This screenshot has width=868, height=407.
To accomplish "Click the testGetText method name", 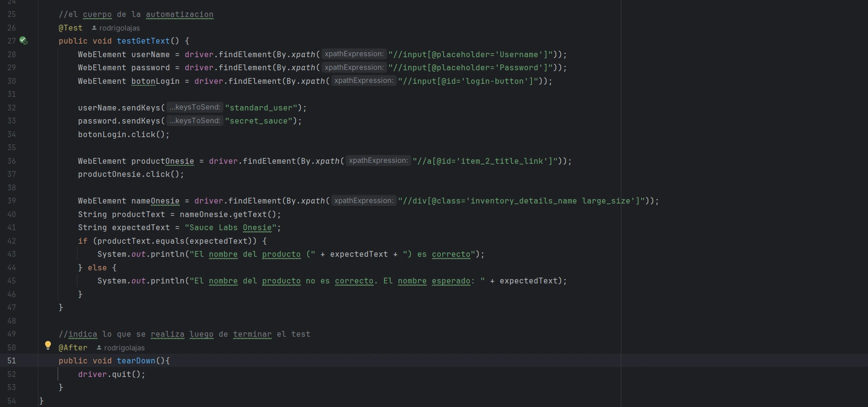I will tap(143, 41).
